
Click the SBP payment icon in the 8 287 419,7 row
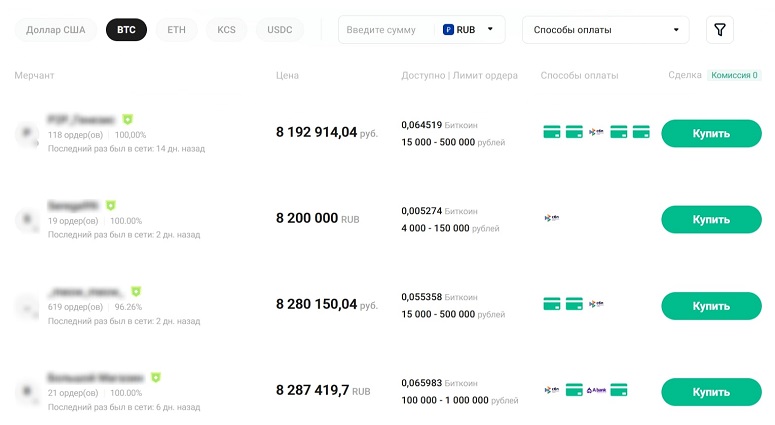coord(552,390)
